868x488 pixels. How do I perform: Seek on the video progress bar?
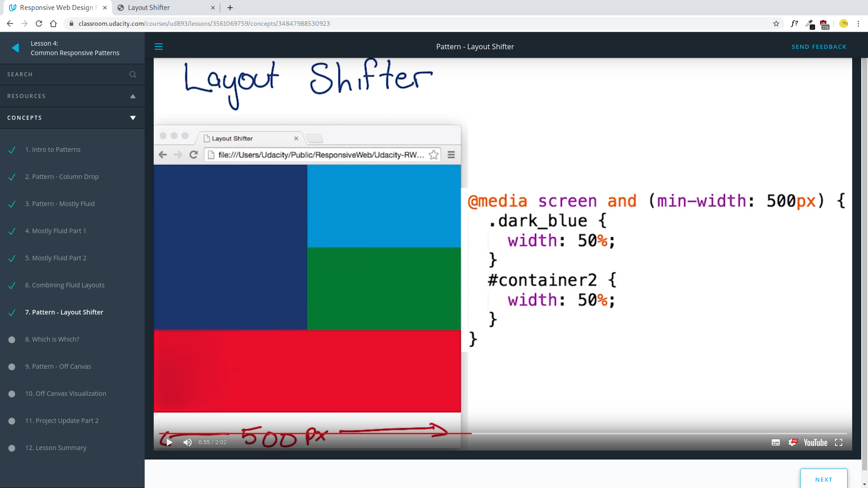coord(503,433)
